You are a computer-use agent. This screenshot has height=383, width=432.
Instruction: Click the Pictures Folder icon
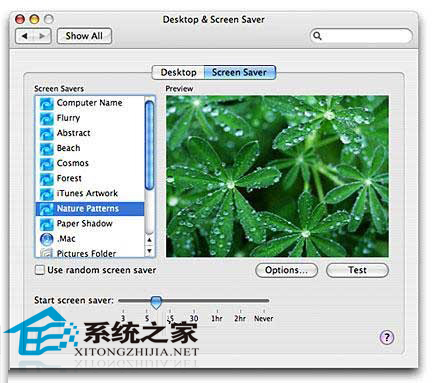[46, 253]
